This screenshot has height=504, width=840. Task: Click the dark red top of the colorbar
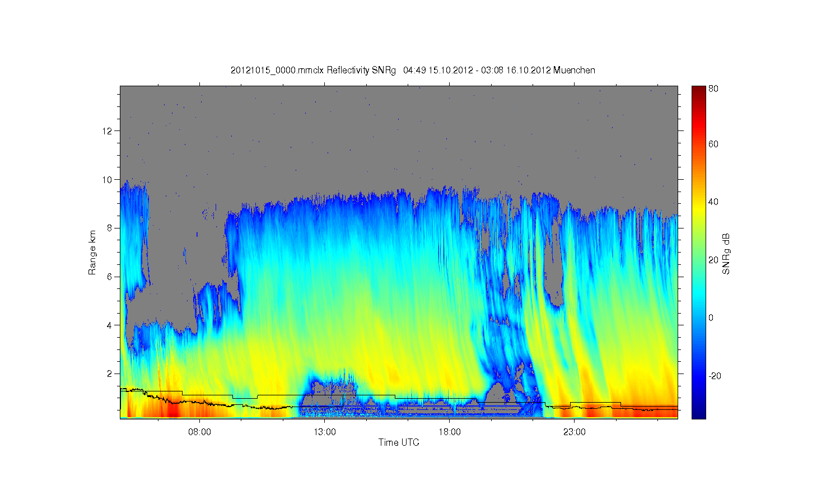(698, 90)
